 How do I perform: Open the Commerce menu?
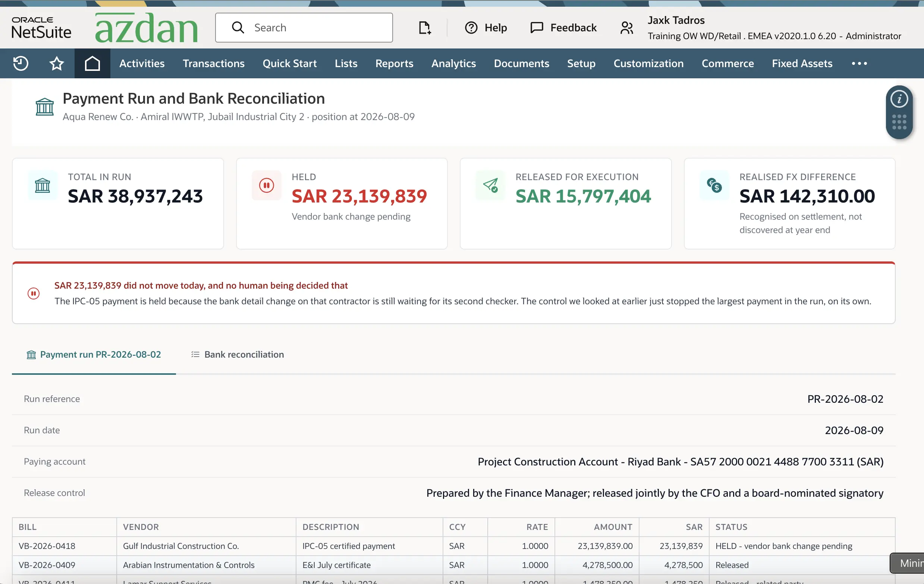pos(727,63)
